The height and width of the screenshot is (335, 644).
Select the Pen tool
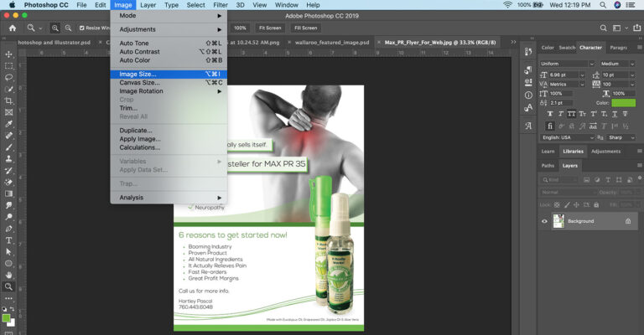click(8, 229)
